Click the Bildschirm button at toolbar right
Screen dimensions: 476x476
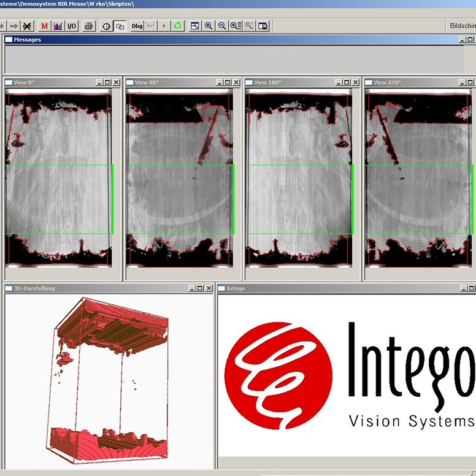pyautogui.click(x=461, y=26)
